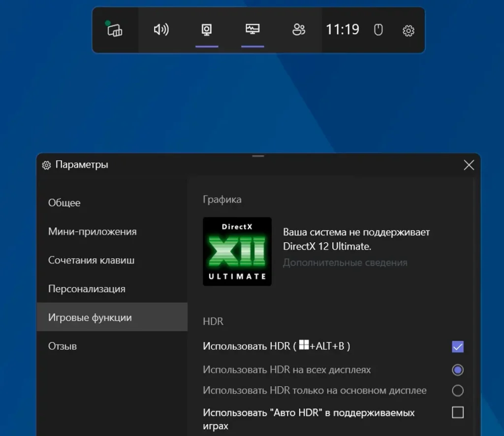Screen dimensions: 504x436
Task: Open "Сочетания клавиш" settings
Action: pos(92,260)
